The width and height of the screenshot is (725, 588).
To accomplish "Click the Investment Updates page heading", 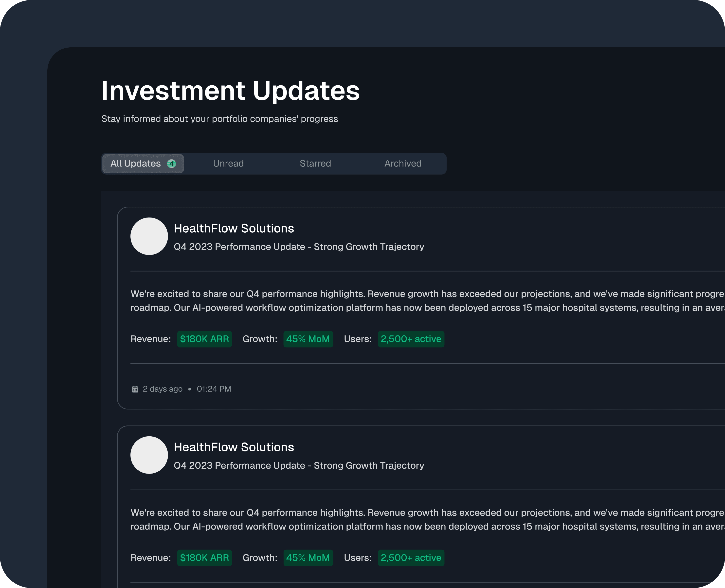I will pos(230,91).
